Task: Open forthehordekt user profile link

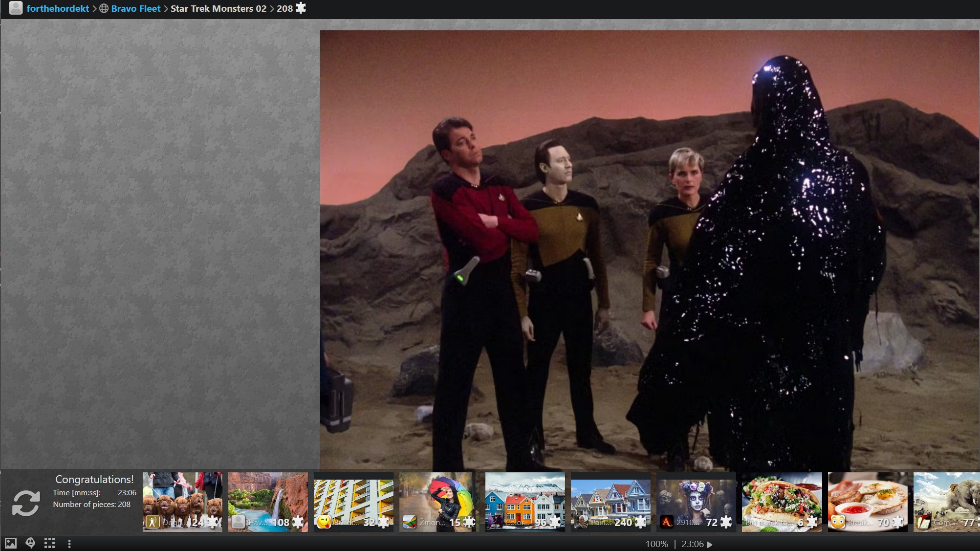Action: click(58, 8)
